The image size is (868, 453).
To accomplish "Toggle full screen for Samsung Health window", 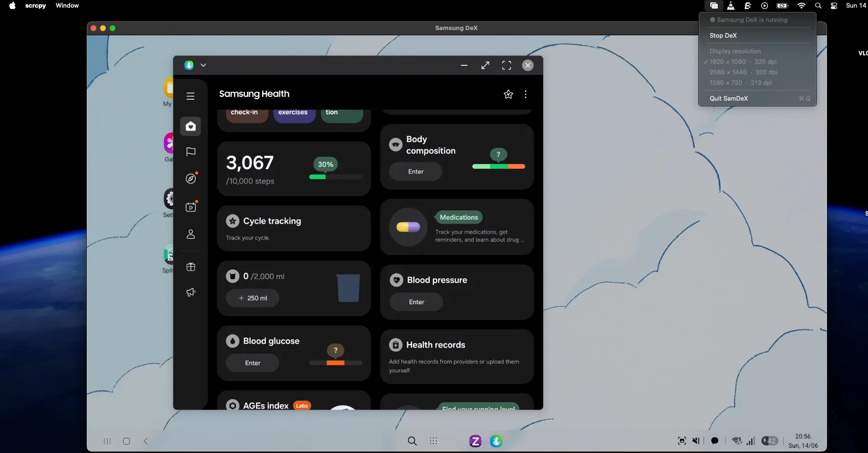I will click(507, 65).
